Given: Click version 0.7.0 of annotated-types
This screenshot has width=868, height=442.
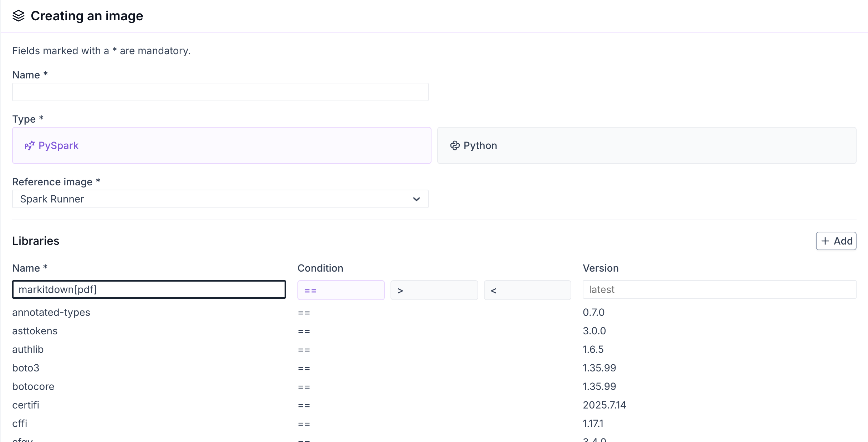Looking at the screenshot, I should pos(593,312).
